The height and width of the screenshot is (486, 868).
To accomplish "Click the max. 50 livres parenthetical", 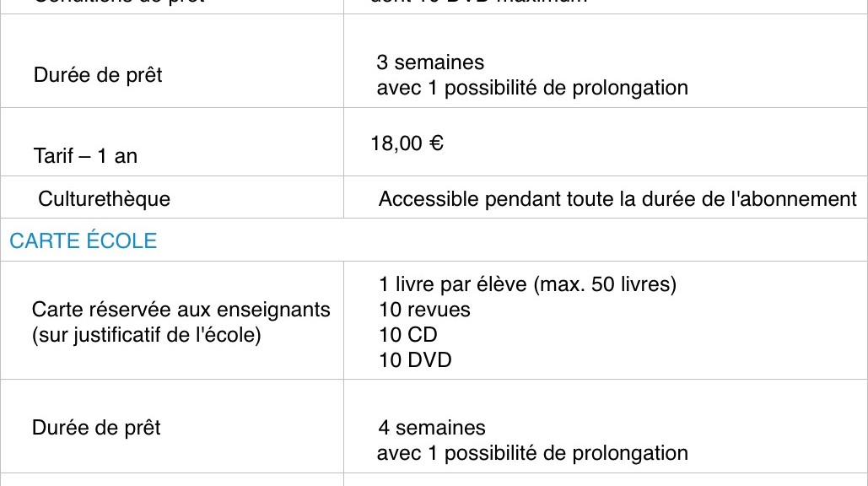I will pyautogui.click(x=605, y=284).
